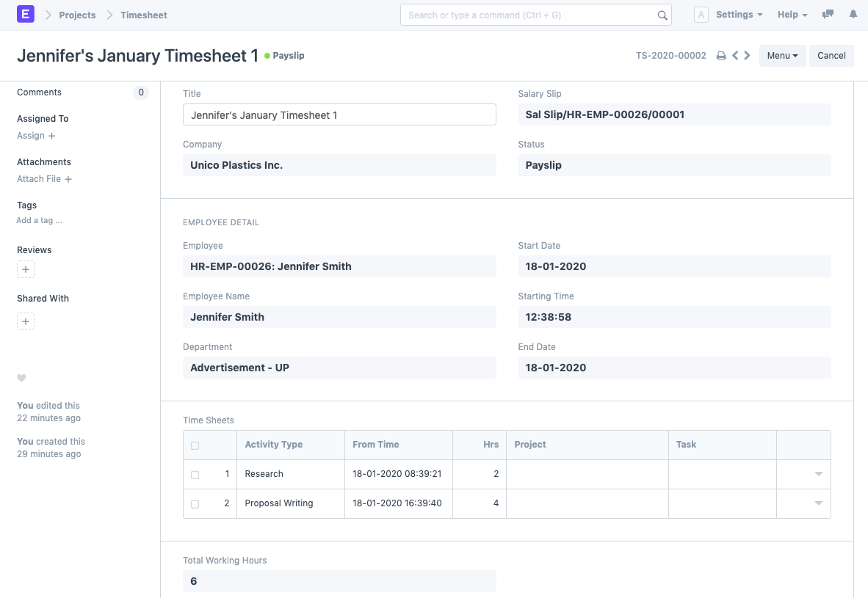Click the print icon beside the timesheet ID
This screenshot has height=598, width=868.
tap(721, 56)
